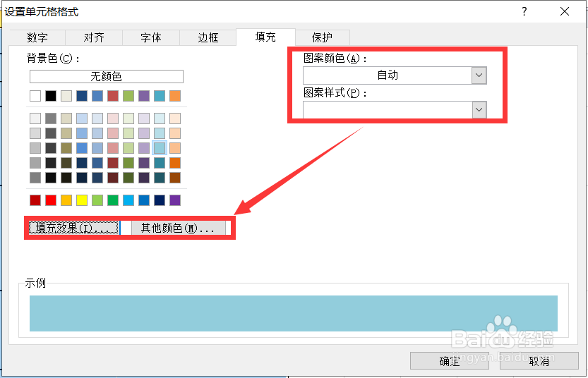
Task: Pick the dark blue top-row swatch
Action: click(x=82, y=96)
